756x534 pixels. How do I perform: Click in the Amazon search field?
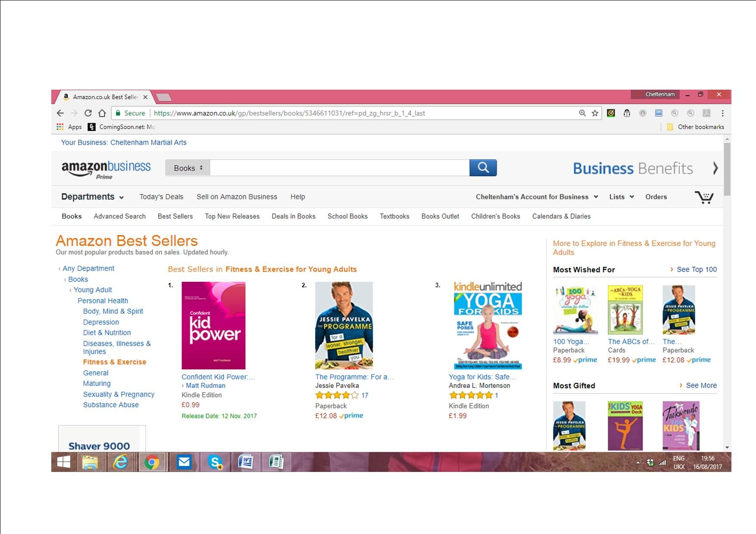[x=340, y=168]
